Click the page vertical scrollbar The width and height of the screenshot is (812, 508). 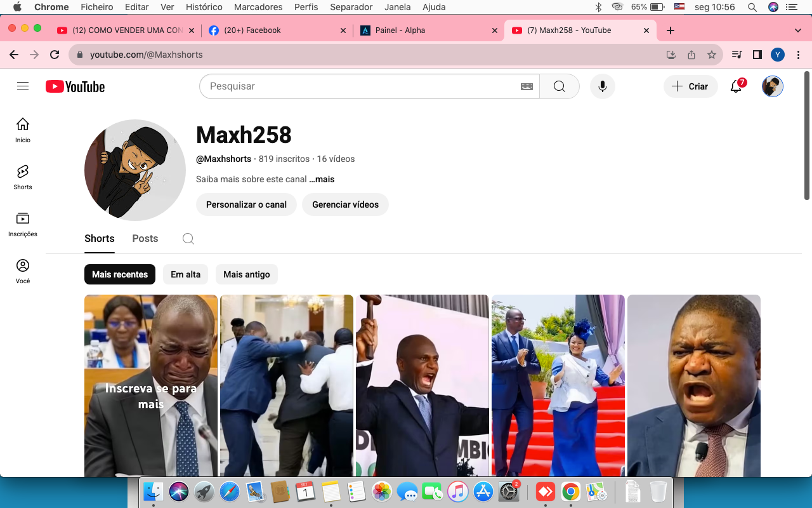pos(807,135)
